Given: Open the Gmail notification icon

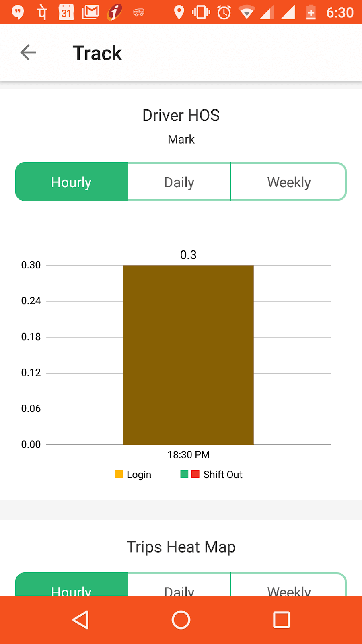Looking at the screenshot, I should tap(90, 12).
